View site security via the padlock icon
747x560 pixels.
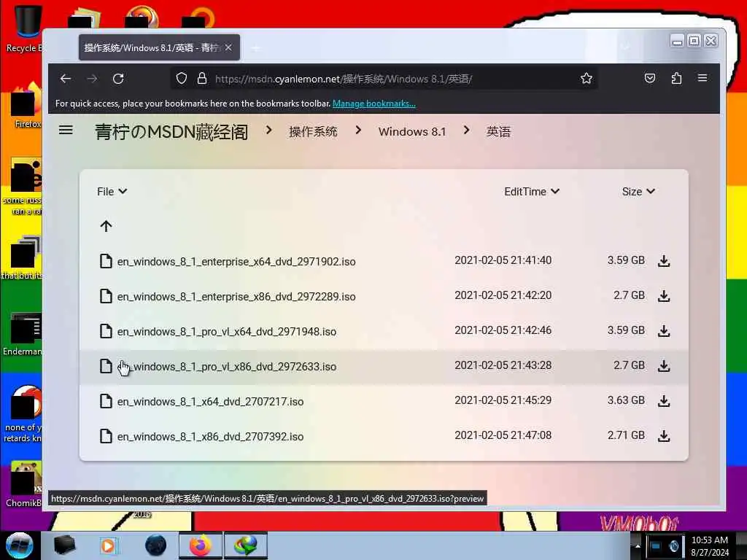pos(202,78)
